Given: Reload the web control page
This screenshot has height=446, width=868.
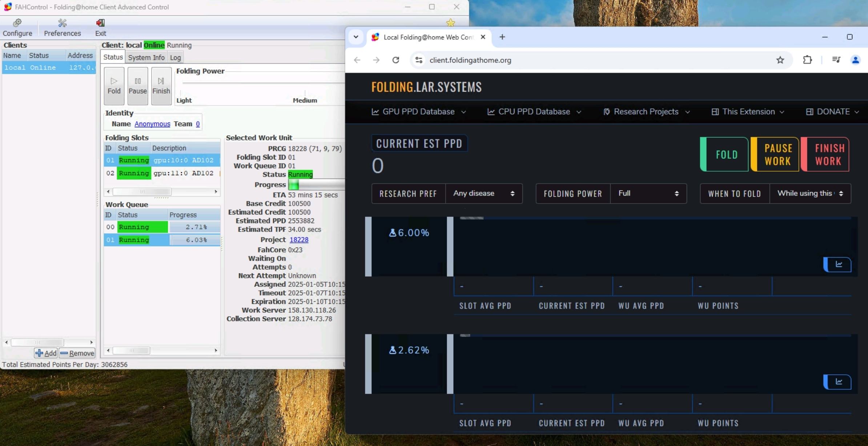Looking at the screenshot, I should [x=395, y=60].
